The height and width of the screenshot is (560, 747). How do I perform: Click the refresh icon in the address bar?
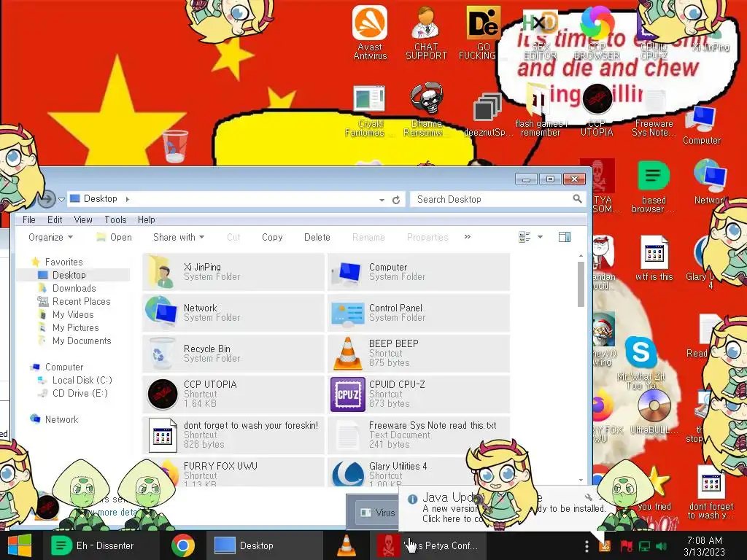click(x=396, y=200)
